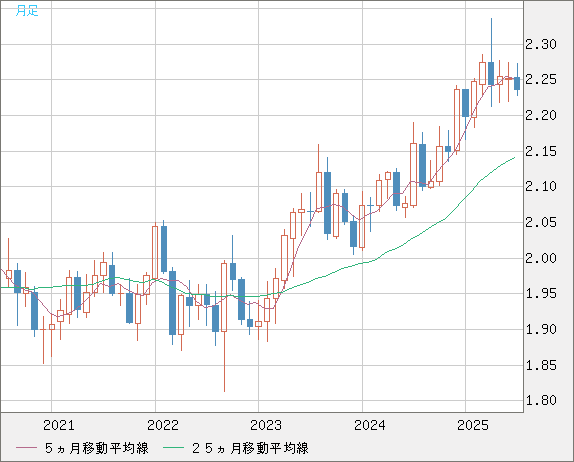Click the long-wick candle dipping to 1.81
Image resolution: width=574 pixels, height=462 pixels.
(224, 327)
